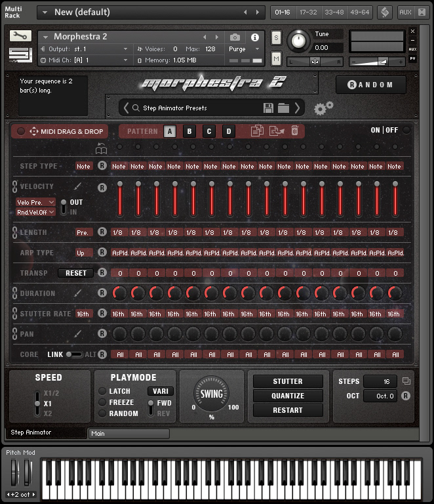Click the Kontakt logo button in Multi Rack
This screenshot has width=434, height=504.
[x=385, y=12]
